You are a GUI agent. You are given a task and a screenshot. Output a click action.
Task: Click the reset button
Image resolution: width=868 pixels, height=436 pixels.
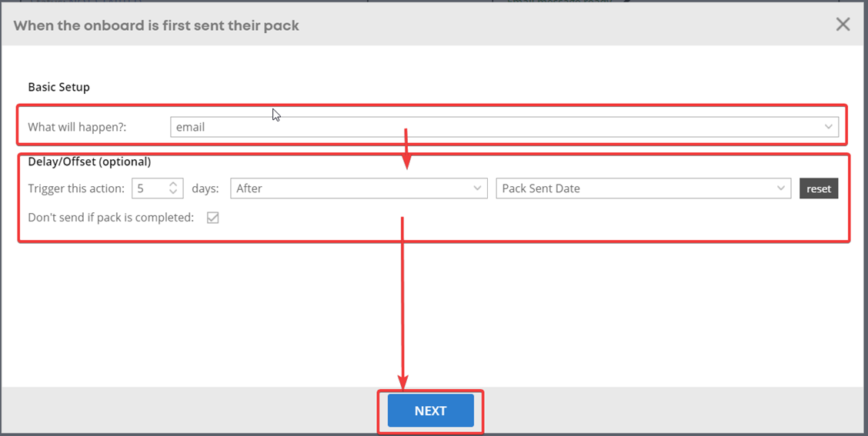(x=819, y=188)
